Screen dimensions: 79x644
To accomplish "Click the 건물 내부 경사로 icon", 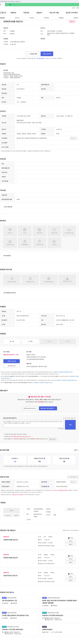I will coord(67,280).
